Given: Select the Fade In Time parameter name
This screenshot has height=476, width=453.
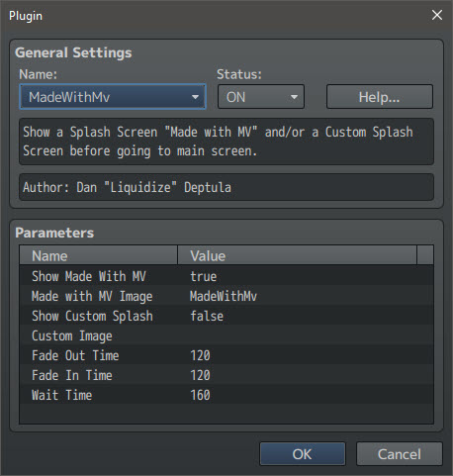Looking at the screenshot, I should (x=72, y=375).
